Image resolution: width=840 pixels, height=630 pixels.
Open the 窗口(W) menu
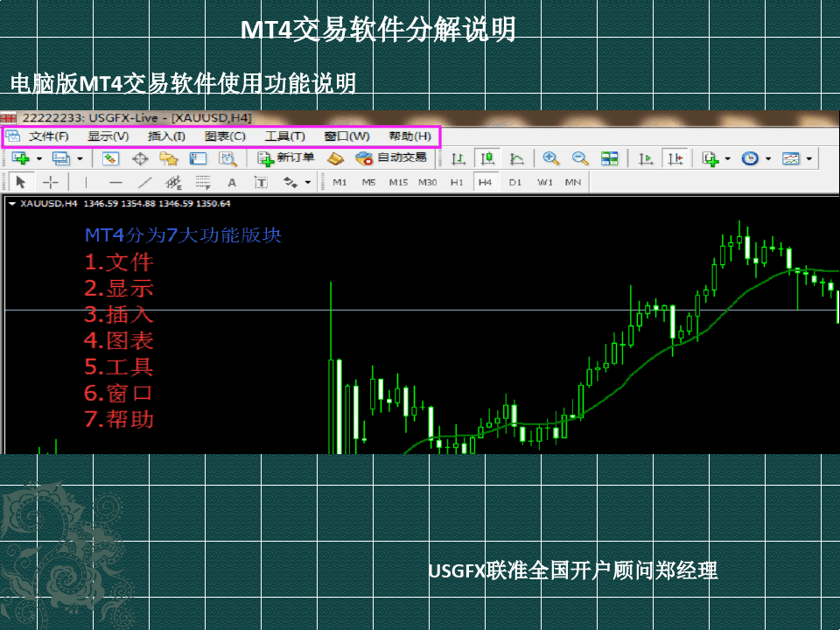pyautogui.click(x=346, y=136)
